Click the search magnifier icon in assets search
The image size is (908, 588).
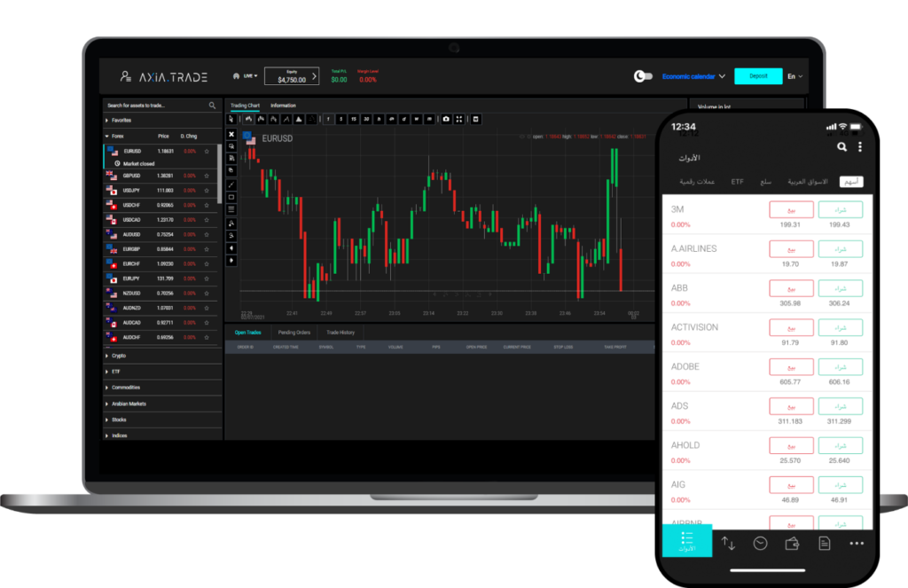point(212,106)
